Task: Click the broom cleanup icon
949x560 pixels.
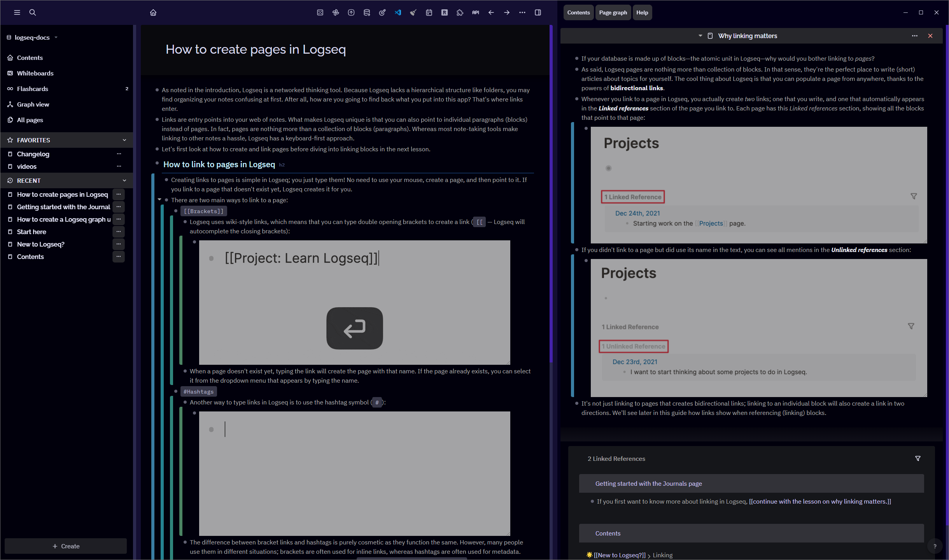Action: coord(413,12)
